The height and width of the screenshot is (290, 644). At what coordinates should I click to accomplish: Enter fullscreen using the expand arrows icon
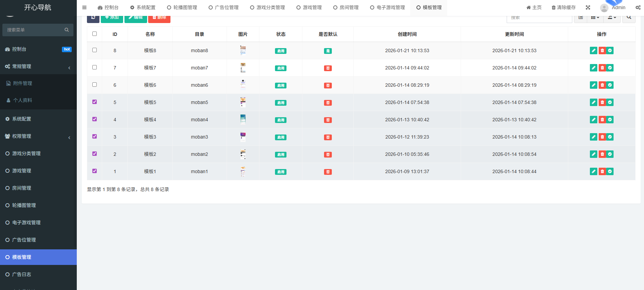coord(588,7)
